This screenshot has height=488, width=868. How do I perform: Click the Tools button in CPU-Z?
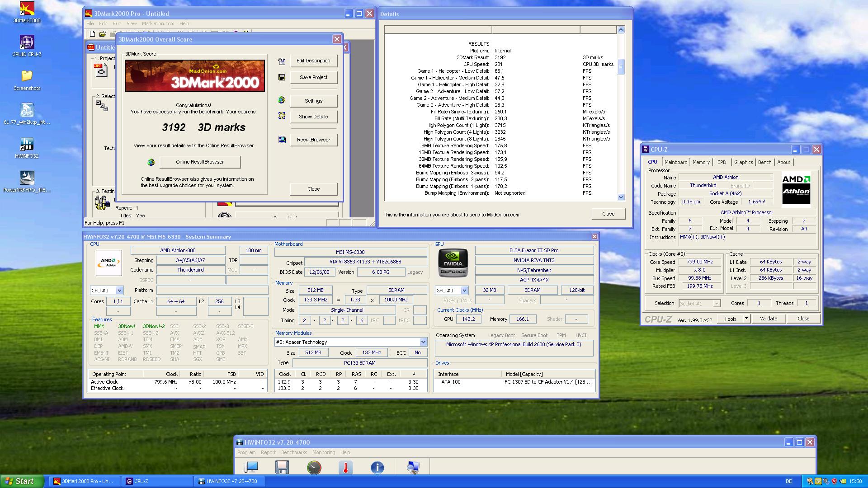coord(730,319)
